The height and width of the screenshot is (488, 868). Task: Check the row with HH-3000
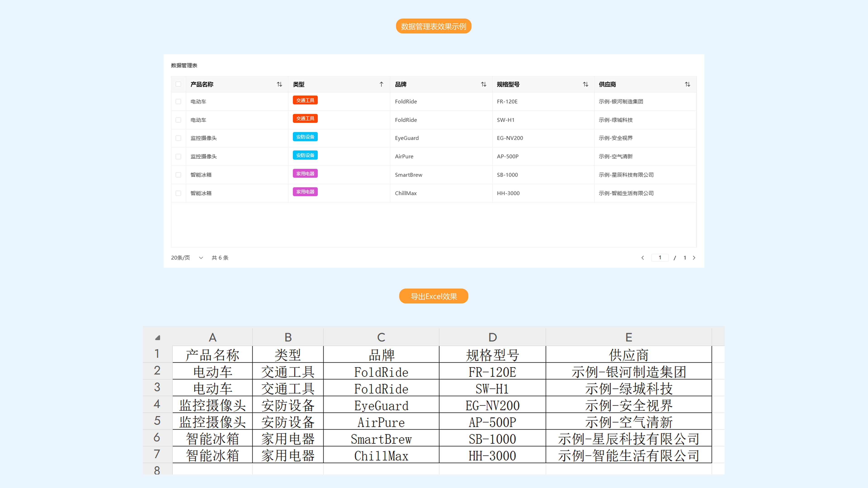pyautogui.click(x=178, y=193)
